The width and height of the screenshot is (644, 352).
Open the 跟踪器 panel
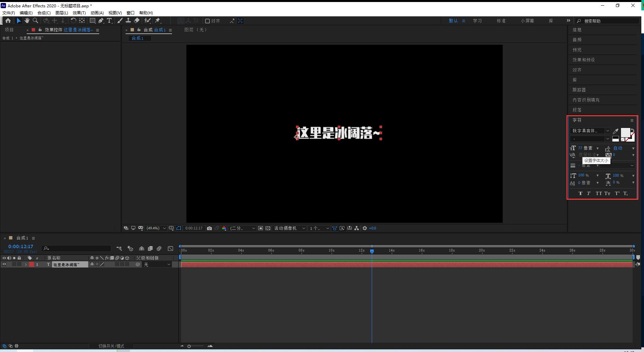(579, 90)
